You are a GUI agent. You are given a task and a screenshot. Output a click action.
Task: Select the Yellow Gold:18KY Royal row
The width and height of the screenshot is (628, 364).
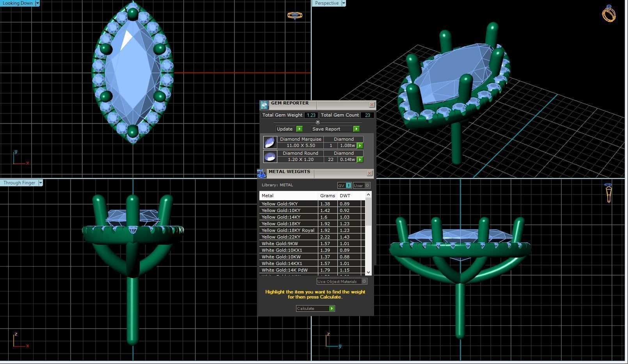tap(312, 230)
